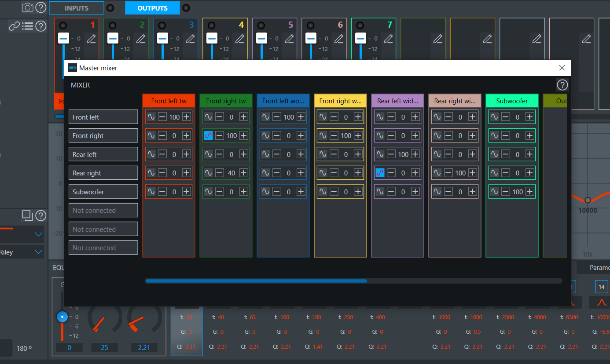Click the channel link (chain) icon
The height and width of the screenshot is (364, 610).
coord(14,26)
